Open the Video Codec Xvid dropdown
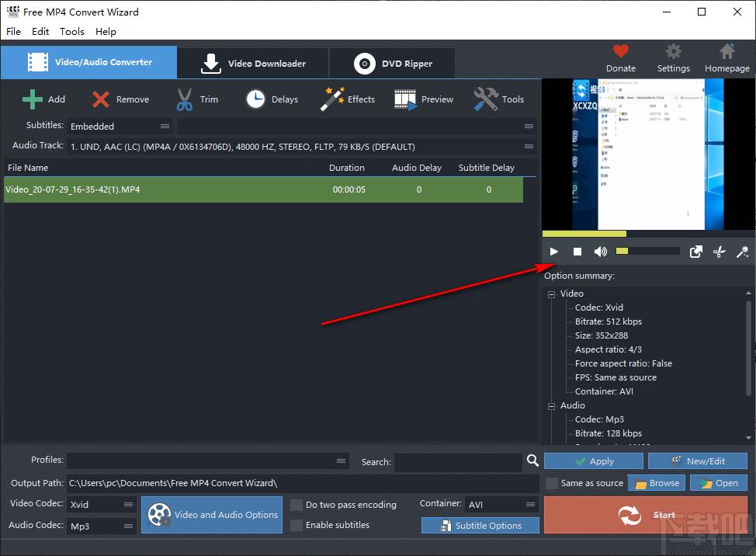This screenshot has width=756, height=556. tap(102, 505)
